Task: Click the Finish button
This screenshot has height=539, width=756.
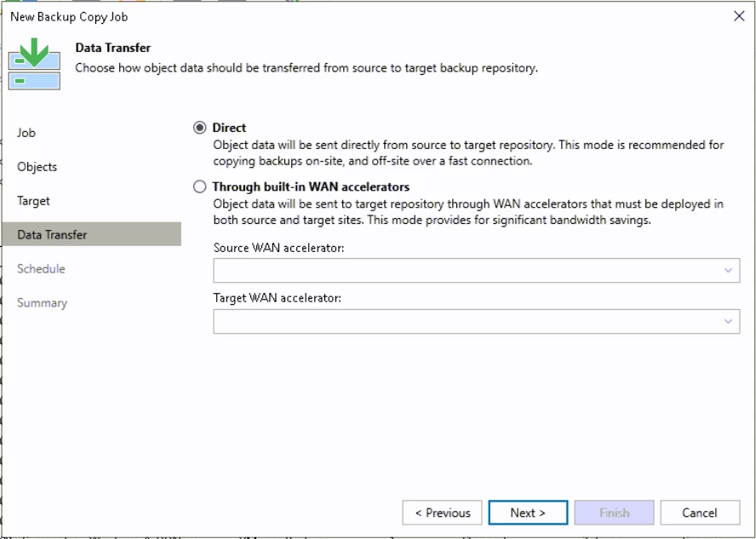Action: [x=614, y=513]
